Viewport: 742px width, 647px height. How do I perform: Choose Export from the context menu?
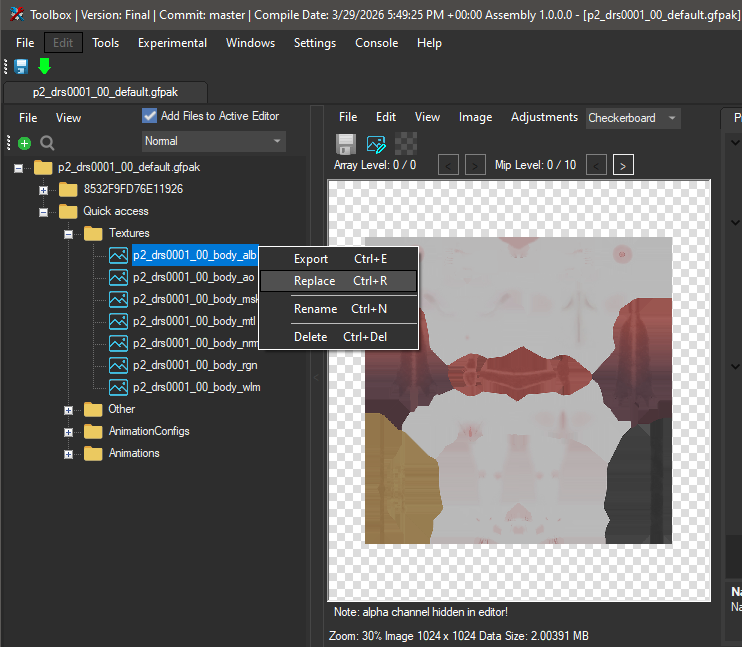(339, 259)
